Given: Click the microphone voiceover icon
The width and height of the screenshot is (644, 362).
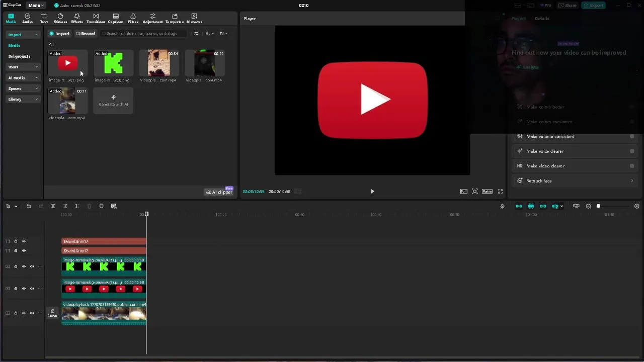Looking at the screenshot, I should tap(502, 206).
